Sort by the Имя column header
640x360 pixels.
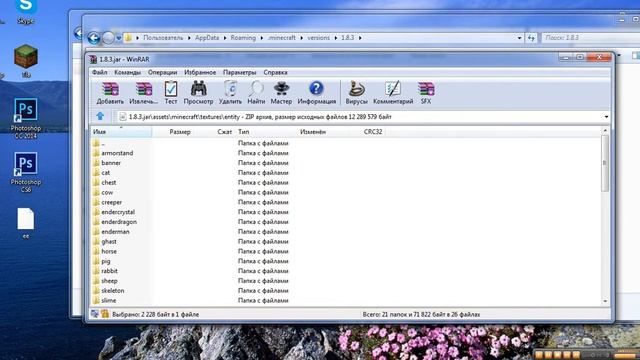click(121, 131)
